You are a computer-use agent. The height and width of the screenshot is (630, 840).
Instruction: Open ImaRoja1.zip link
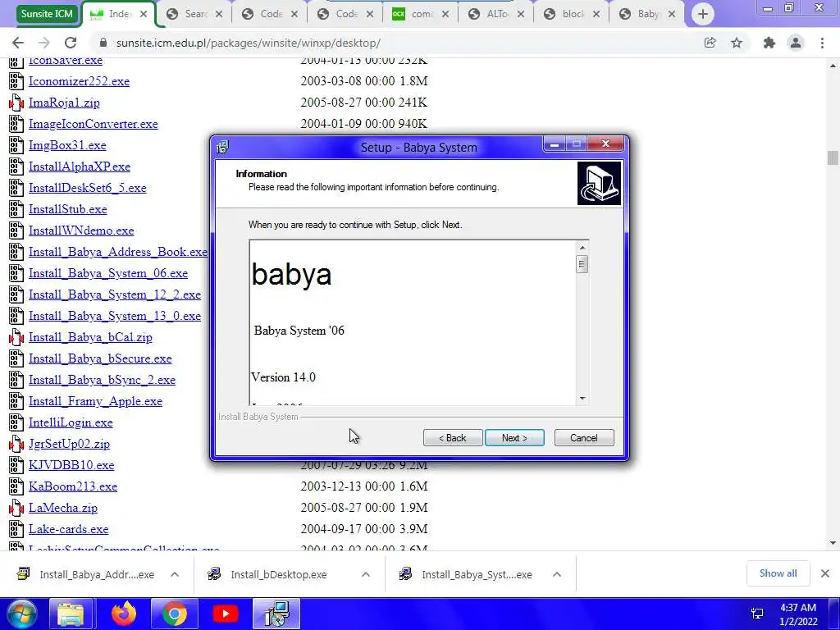click(x=64, y=103)
